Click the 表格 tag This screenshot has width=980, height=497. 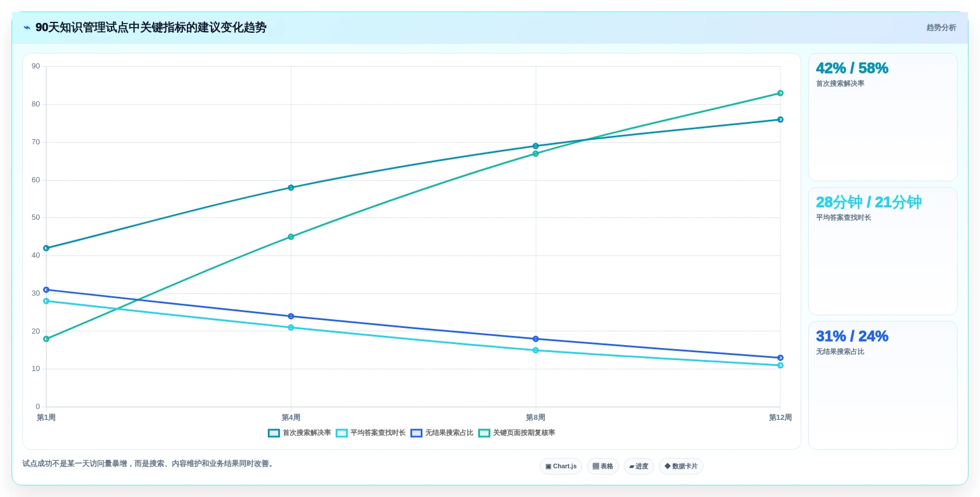603,467
